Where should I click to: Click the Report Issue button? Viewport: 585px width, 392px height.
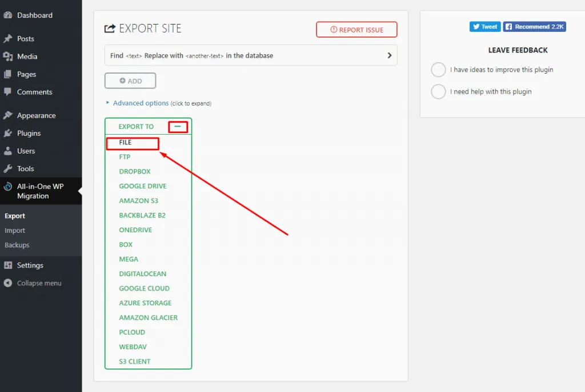tap(356, 30)
